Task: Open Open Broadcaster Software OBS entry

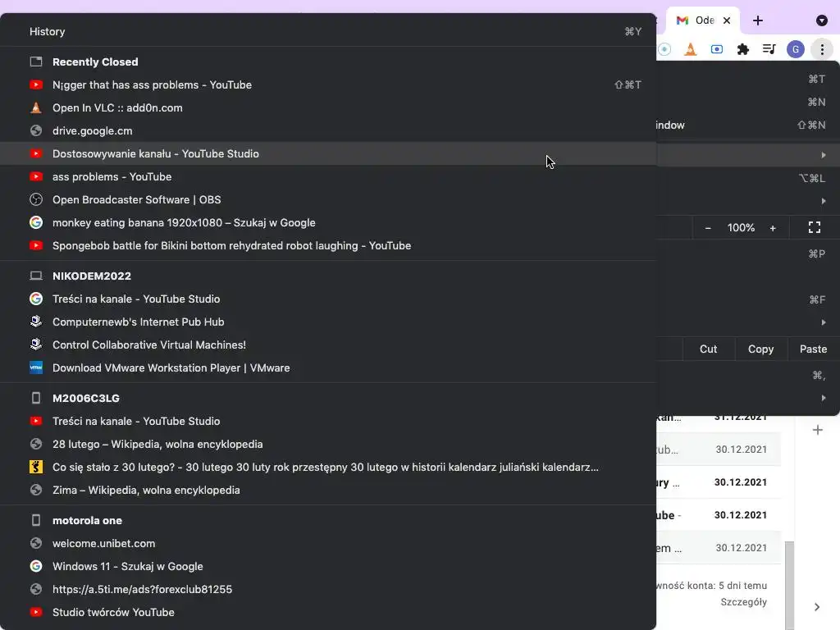Action: 328,200
